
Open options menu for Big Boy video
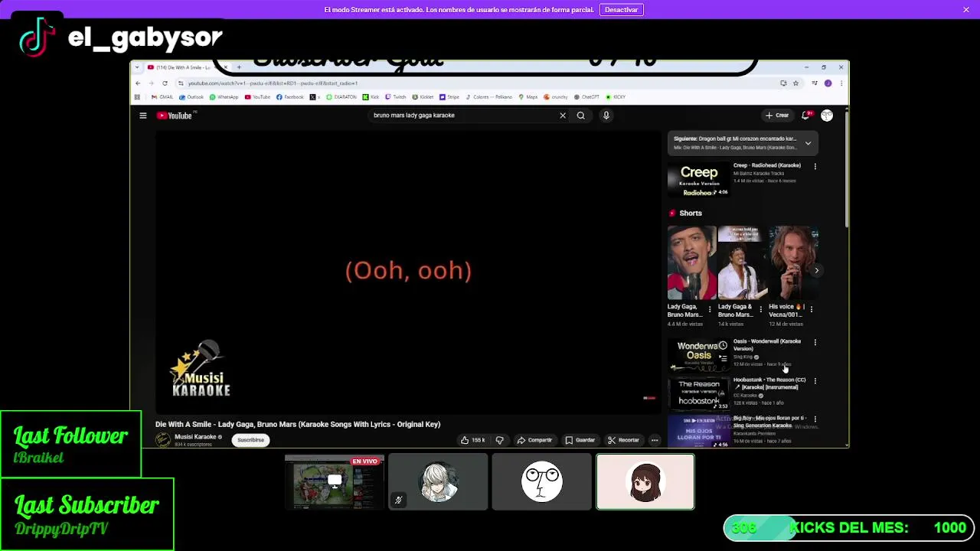(x=815, y=419)
